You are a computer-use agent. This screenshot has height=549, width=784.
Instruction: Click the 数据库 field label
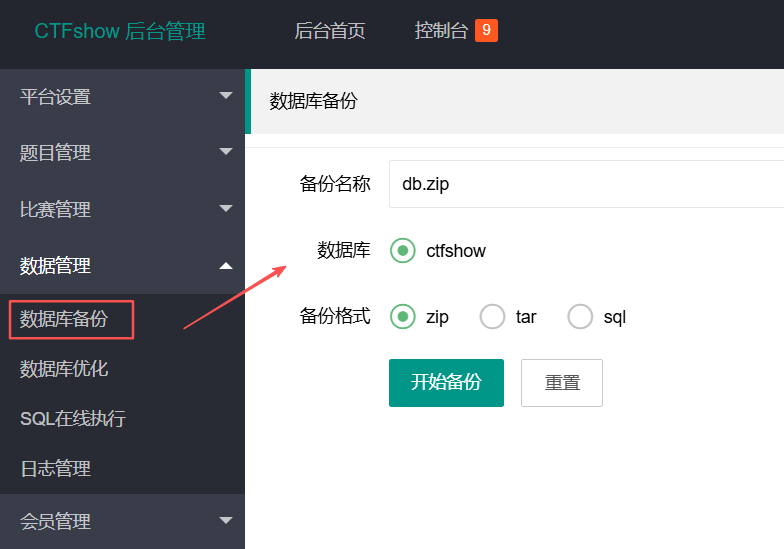tap(344, 250)
